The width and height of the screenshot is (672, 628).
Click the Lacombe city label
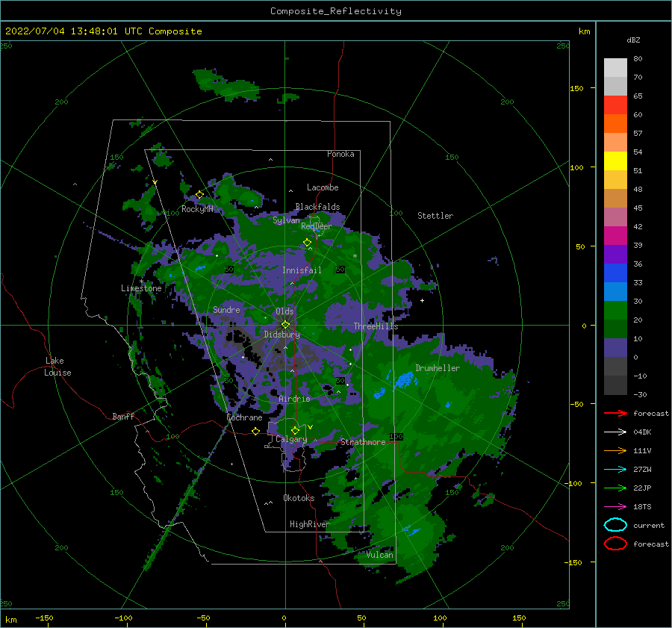pos(323,187)
